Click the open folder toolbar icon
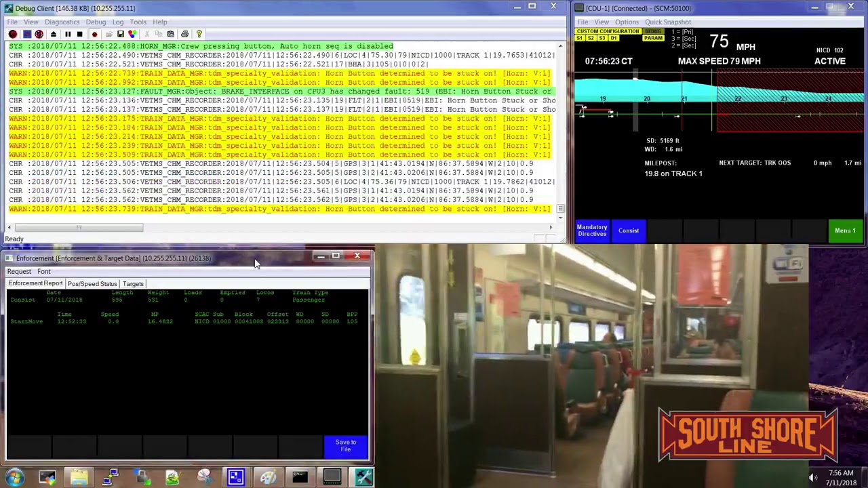This screenshot has height=488, width=868. point(108,34)
